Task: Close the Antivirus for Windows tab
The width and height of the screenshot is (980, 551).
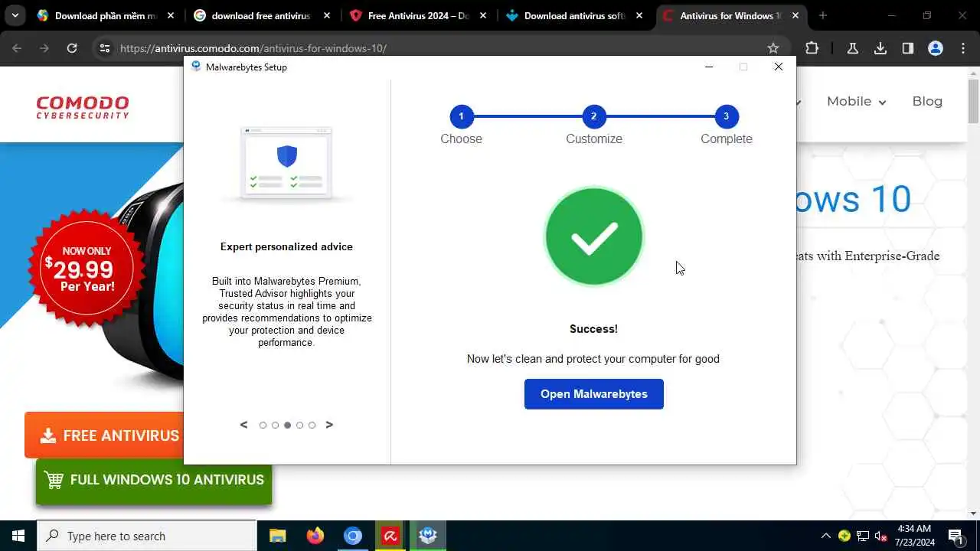Action: pyautogui.click(x=795, y=15)
